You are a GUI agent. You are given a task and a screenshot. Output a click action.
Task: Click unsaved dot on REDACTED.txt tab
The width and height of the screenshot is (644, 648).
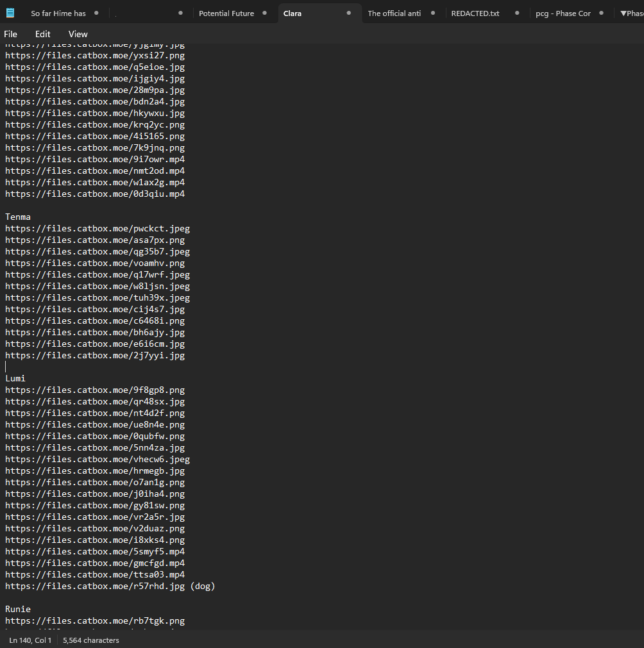click(517, 13)
